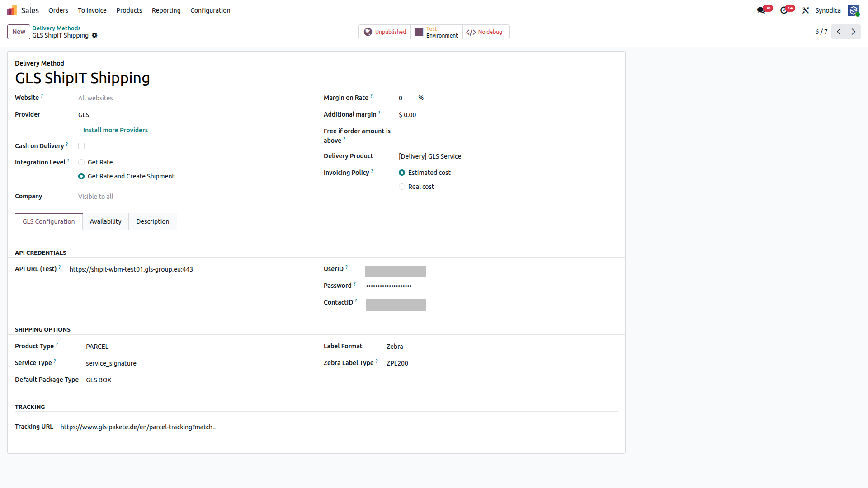Click the gear actions icon beside record title
Image resolution: width=868 pixels, height=488 pixels.
(94, 35)
